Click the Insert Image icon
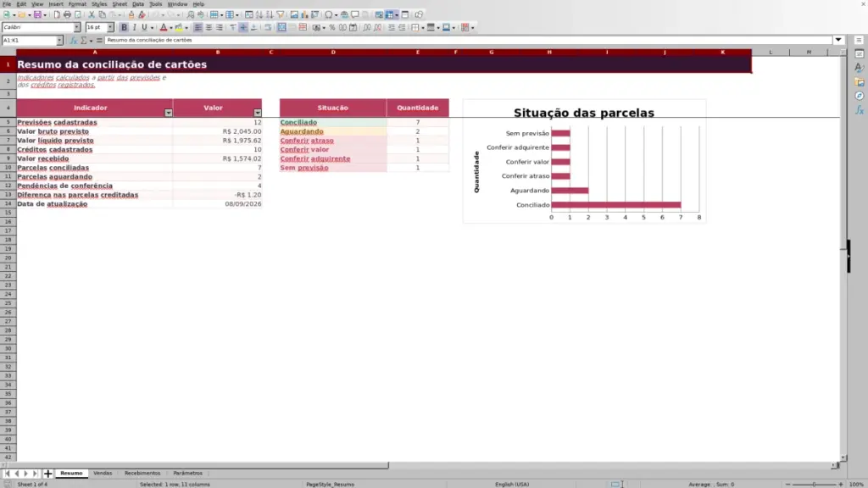 [294, 15]
